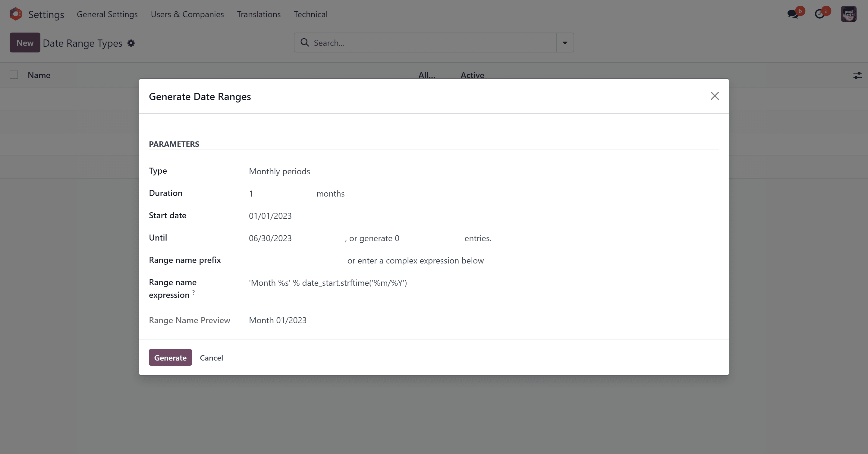Click the Odoo Settings app logo
The image size is (868, 454).
[15, 14]
